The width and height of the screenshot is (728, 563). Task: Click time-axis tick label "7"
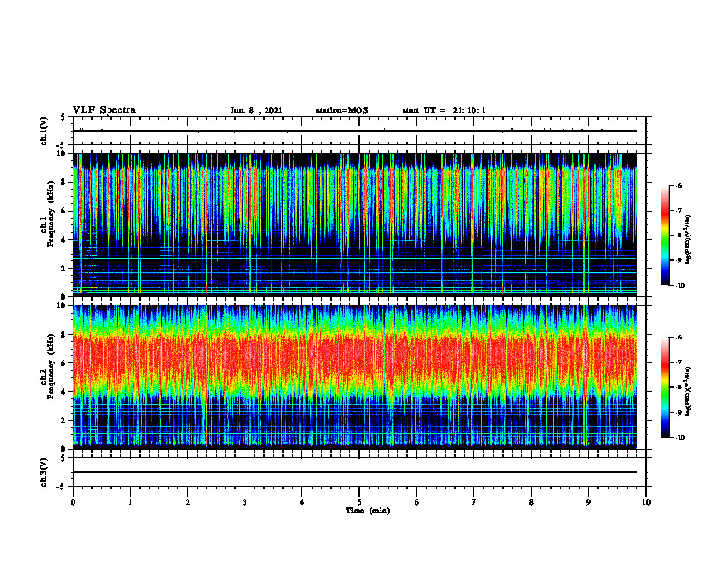[x=474, y=502]
